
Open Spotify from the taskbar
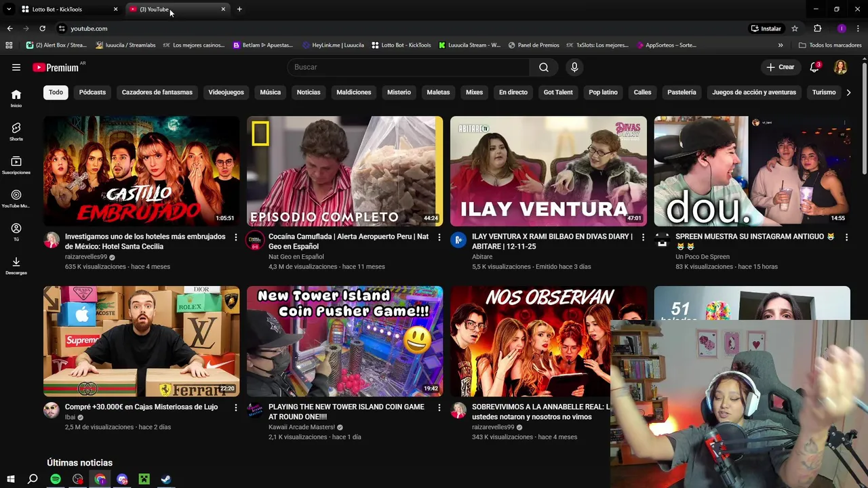(x=56, y=479)
